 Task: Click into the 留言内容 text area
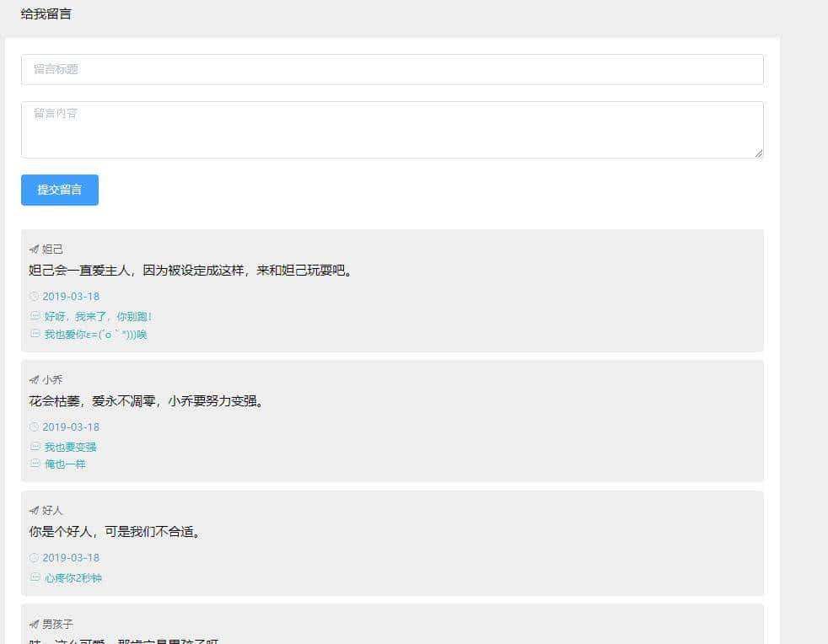tap(392, 130)
